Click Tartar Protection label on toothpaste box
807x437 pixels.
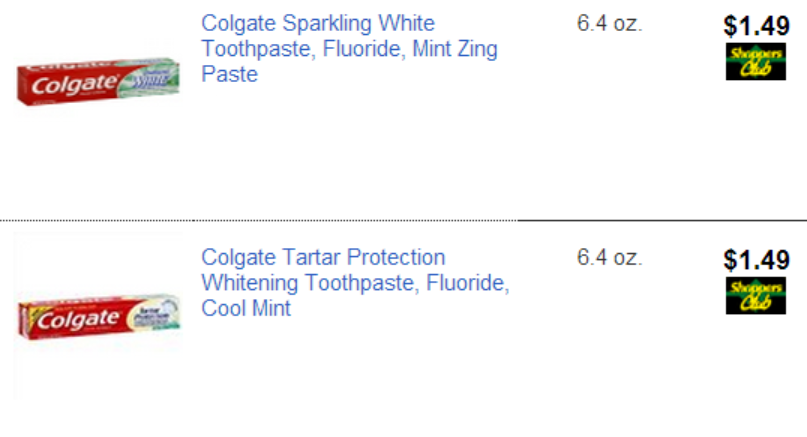coord(150,313)
